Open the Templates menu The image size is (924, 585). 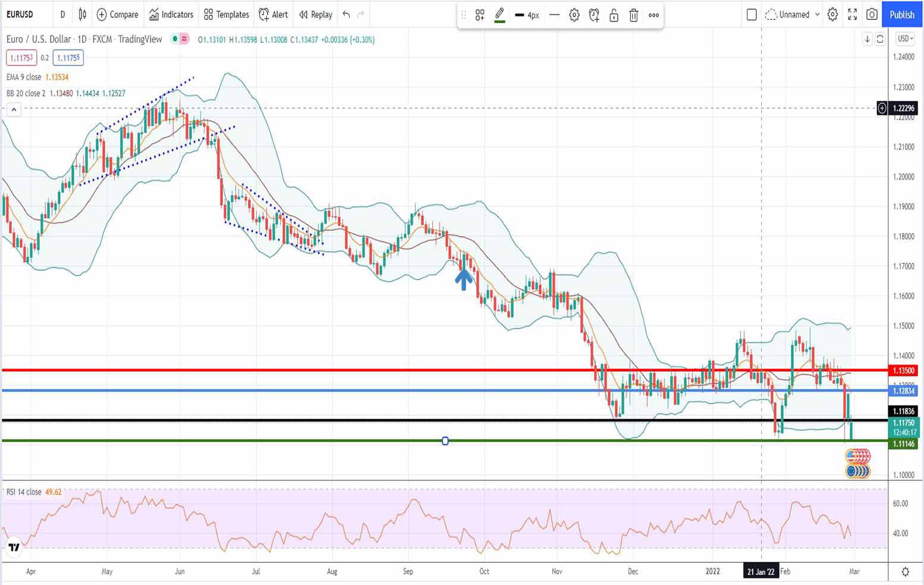pos(226,14)
